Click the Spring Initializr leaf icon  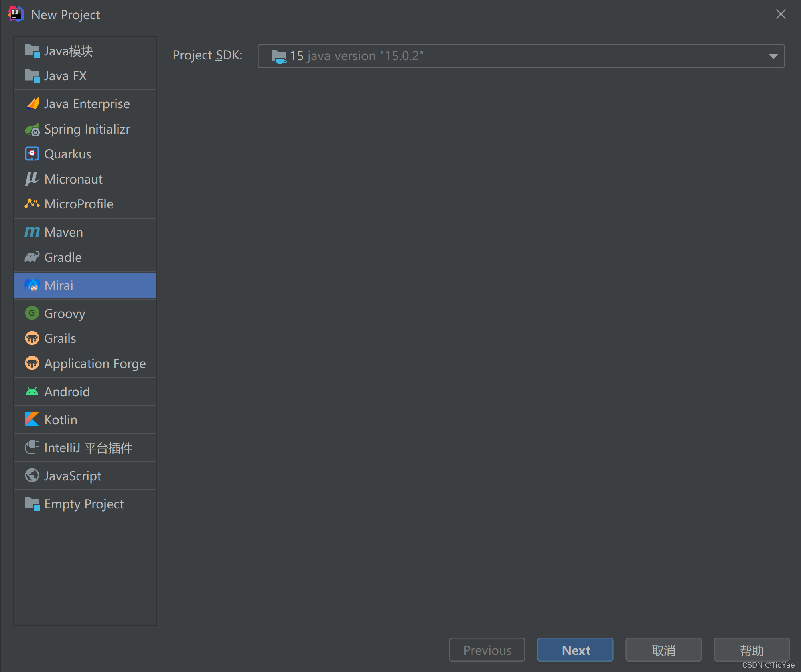click(x=32, y=130)
